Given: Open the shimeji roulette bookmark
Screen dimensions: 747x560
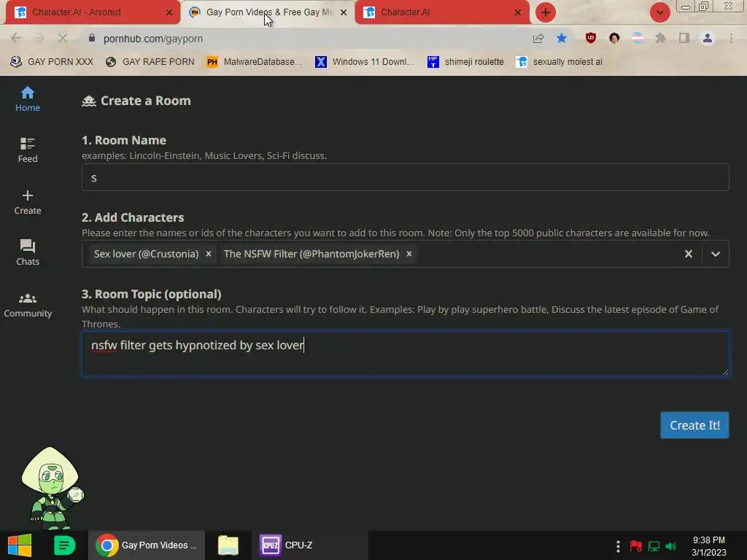Looking at the screenshot, I should [465, 62].
